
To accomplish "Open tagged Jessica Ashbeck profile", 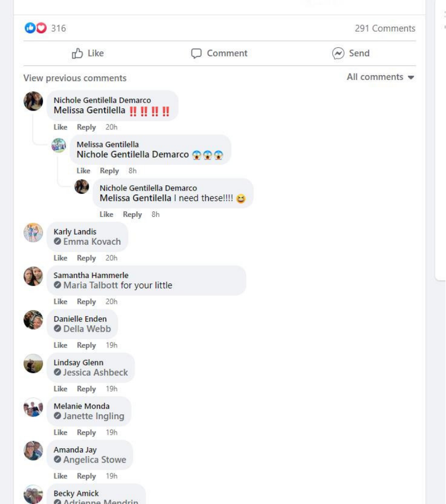I will (96, 372).
